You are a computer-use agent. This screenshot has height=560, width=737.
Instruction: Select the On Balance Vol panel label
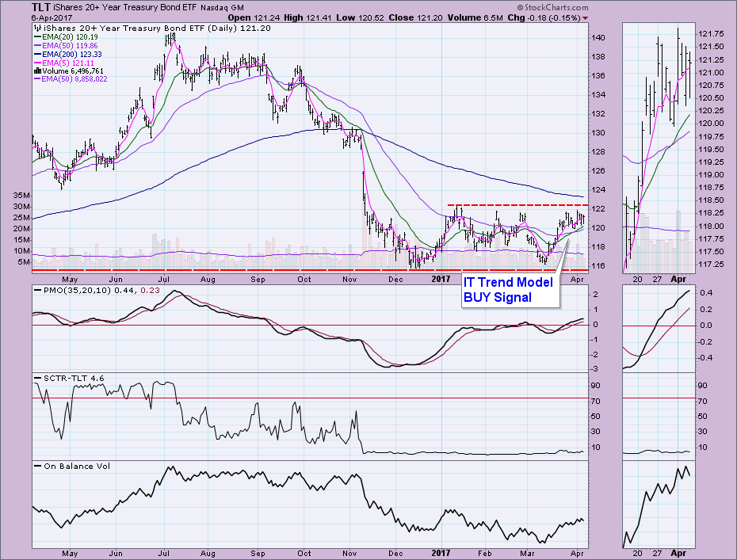71,466
